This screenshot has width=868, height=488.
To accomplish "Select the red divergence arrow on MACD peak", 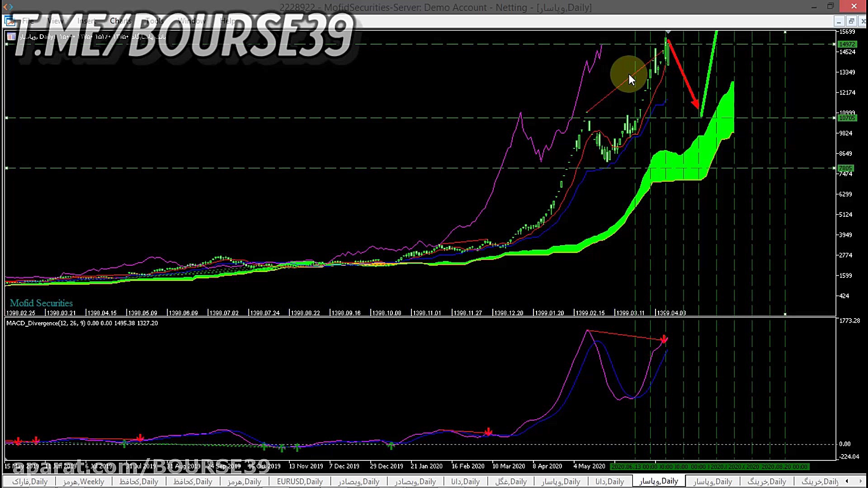I will 664,339.
